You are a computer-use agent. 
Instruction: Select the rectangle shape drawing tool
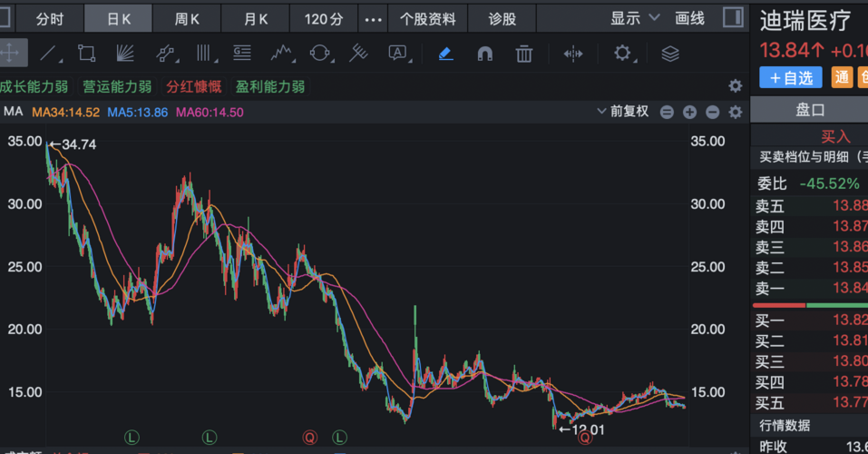tap(87, 54)
